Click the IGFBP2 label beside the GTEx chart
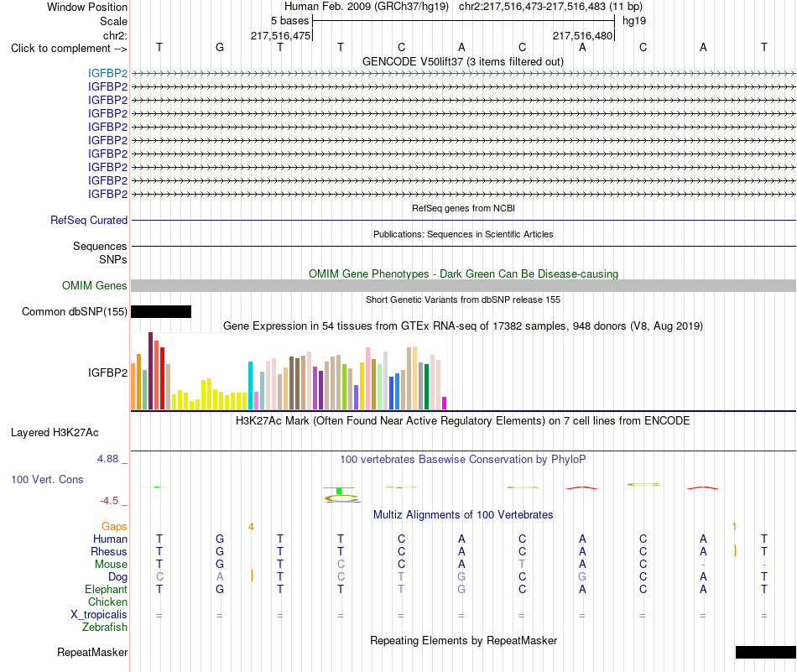The height and width of the screenshot is (672, 797). [107, 372]
